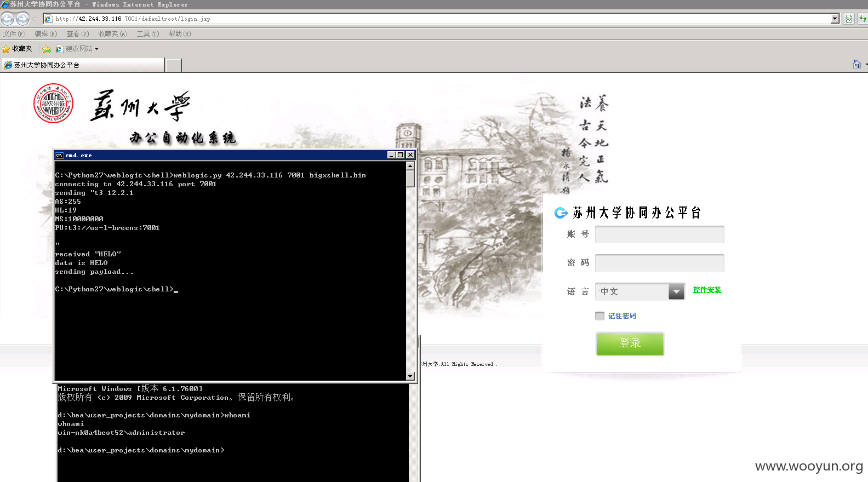Click the green refresh icon next to address bar

tap(849, 19)
